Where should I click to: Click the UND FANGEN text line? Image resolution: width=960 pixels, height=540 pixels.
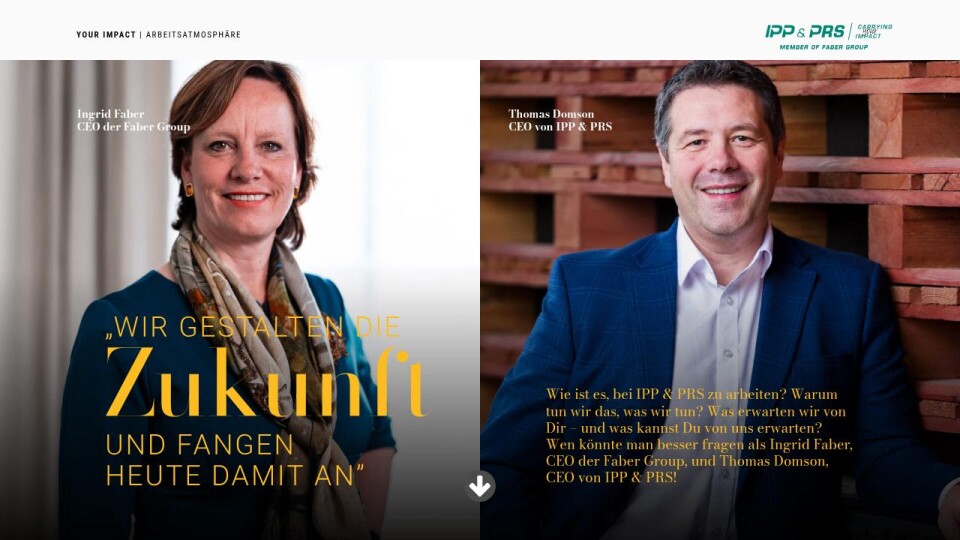pos(200,445)
